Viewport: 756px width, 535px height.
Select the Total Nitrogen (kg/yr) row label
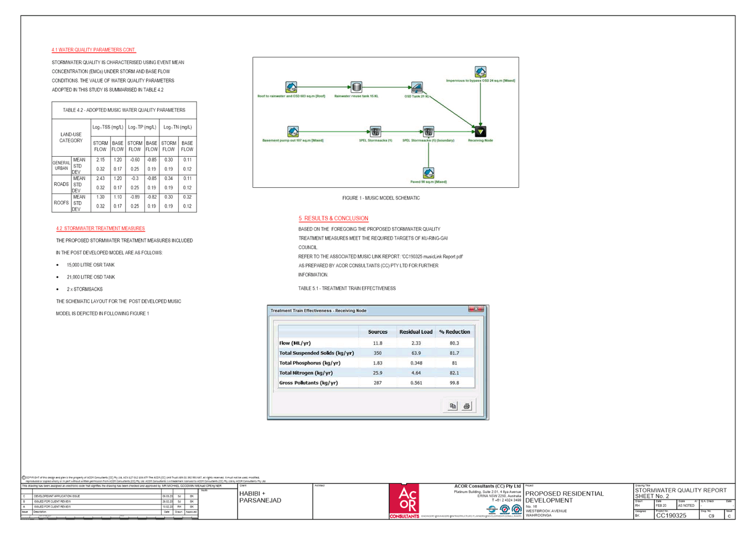point(306,373)
